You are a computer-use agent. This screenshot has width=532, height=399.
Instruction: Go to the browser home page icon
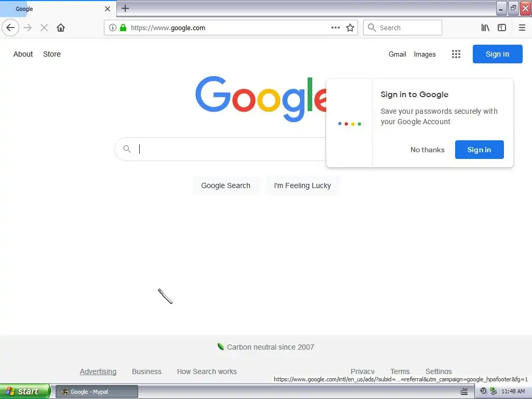point(61,28)
